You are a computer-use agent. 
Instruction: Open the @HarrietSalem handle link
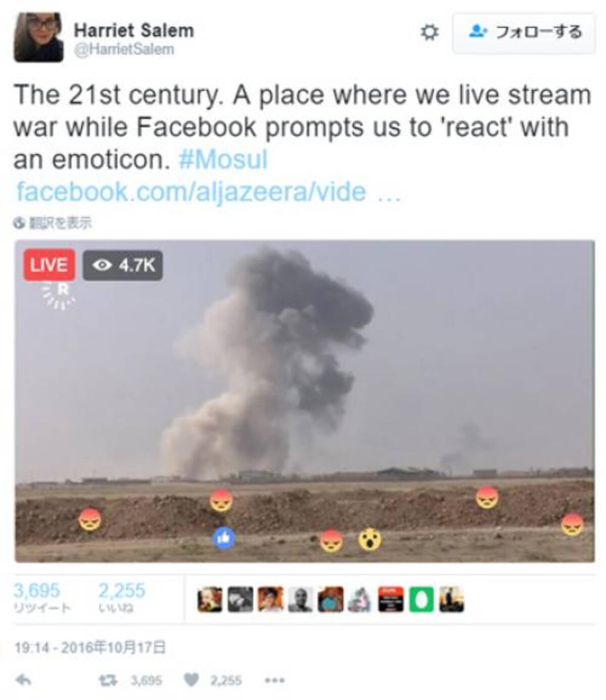124,49
